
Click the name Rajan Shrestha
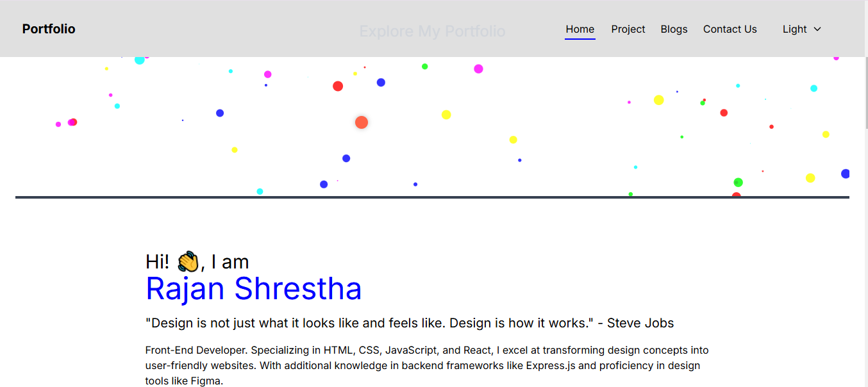254,289
